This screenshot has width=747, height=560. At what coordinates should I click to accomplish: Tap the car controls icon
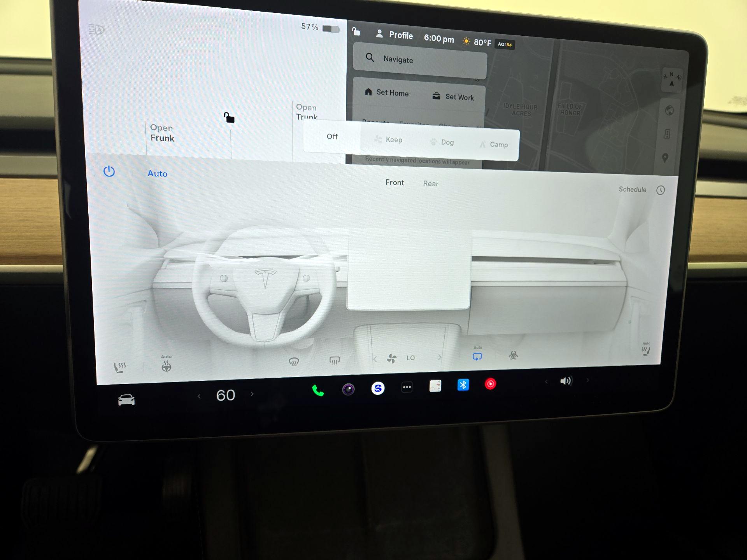(126, 400)
